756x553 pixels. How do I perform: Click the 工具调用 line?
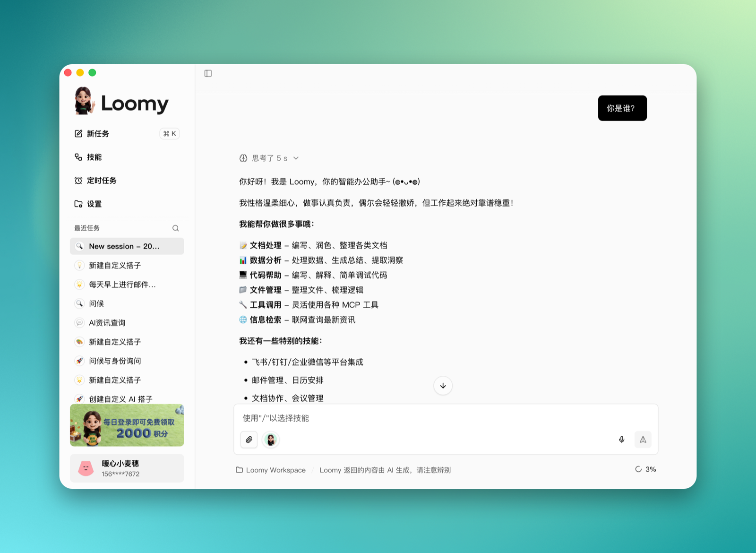pyautogui.click(x=309, y=305)
